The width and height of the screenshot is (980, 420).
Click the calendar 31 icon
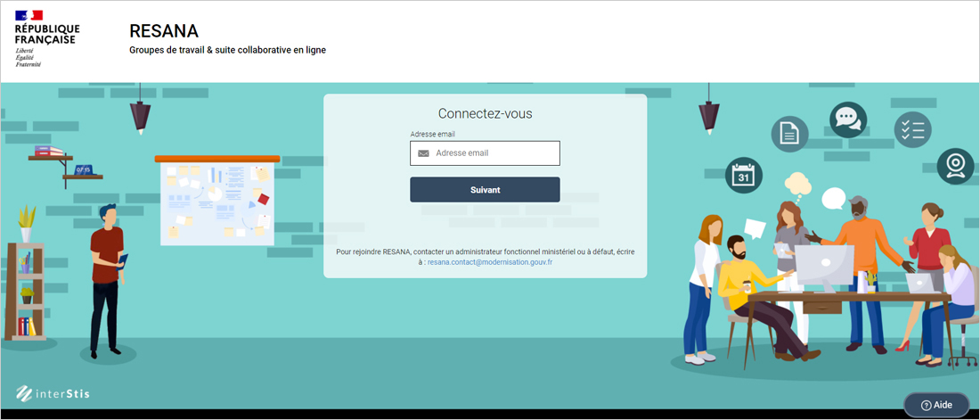[x=744, y=175]
